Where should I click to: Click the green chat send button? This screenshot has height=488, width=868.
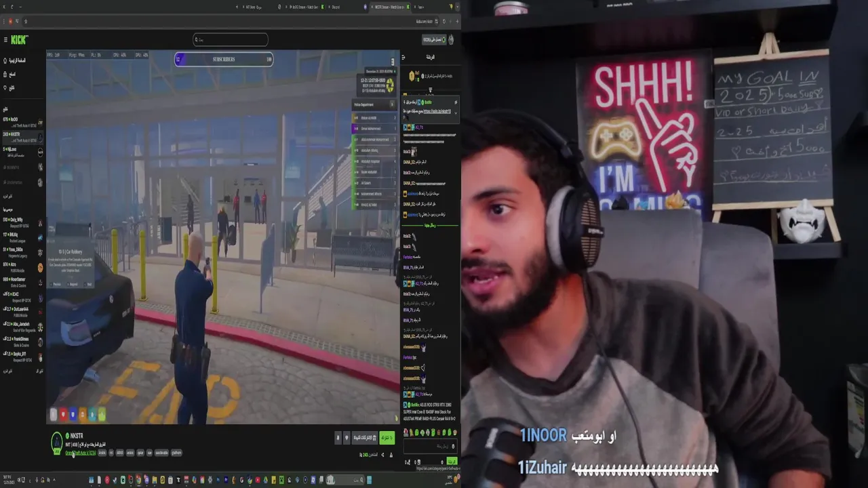click(452, 461)
